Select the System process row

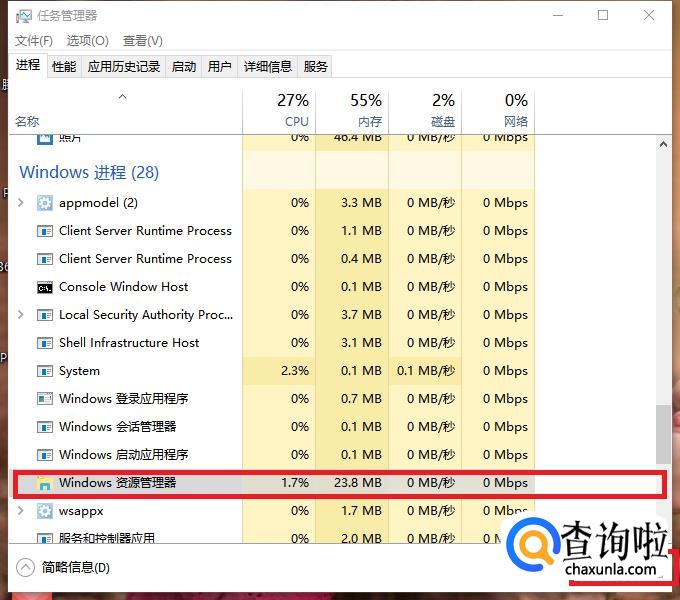point(271,371)
